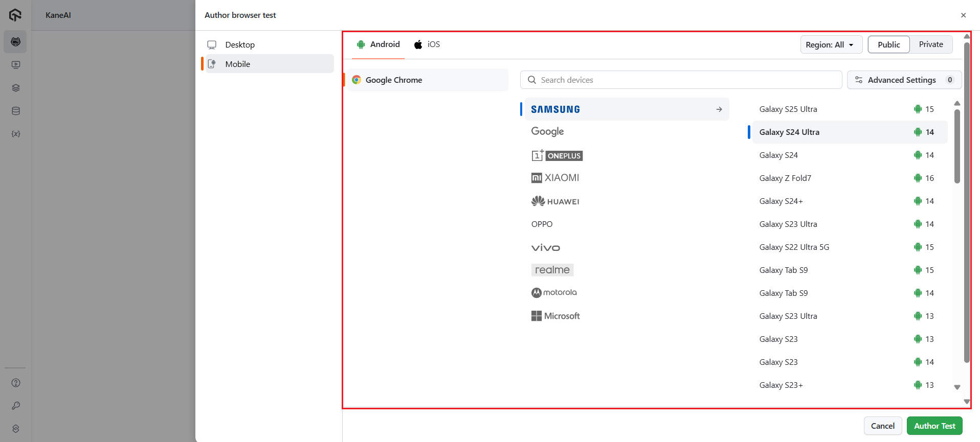
Task: Open the Region: All dropdown
Action: tap(830, 44)
